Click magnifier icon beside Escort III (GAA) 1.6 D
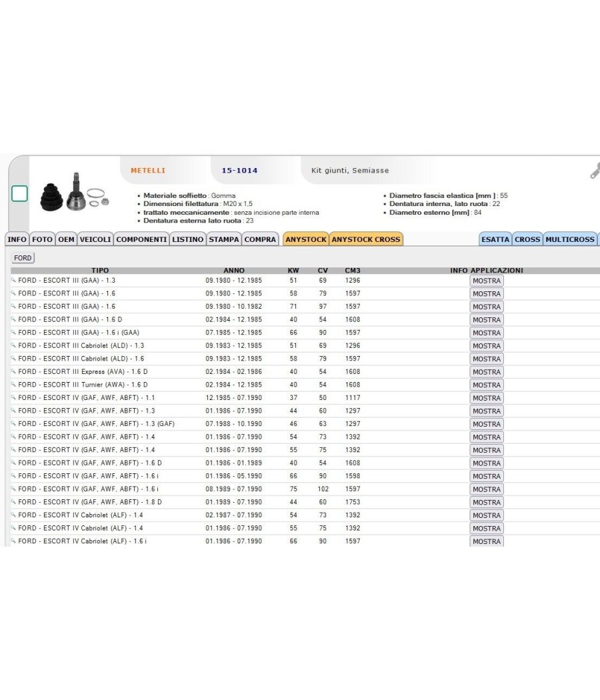This screenshot has height=700, width=600. (x=13, y=319)
